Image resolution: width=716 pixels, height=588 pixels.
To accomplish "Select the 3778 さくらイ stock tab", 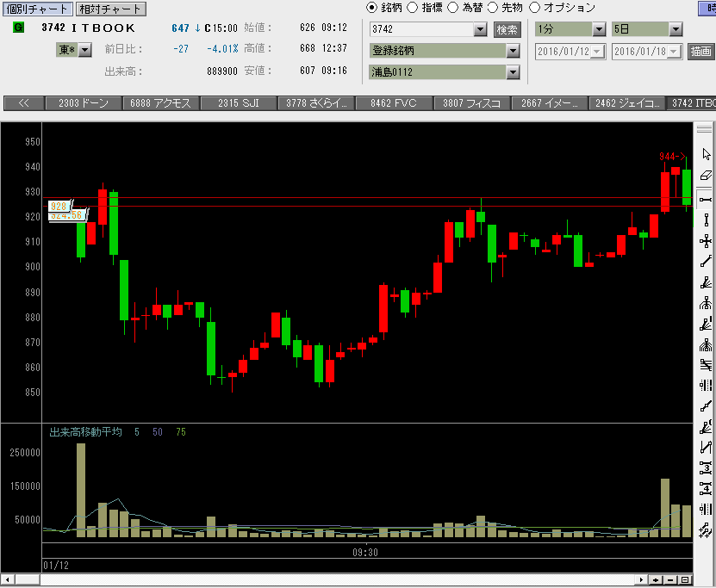I will pos(316,103).
